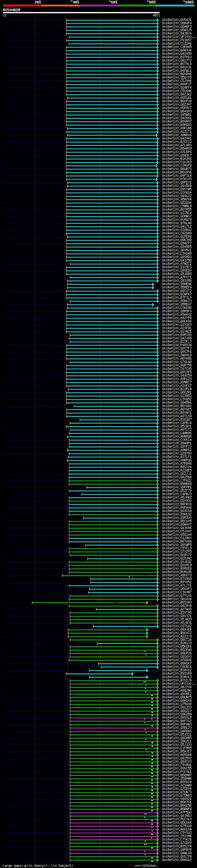Click the purple ~60% identity legend bar
Viewport: 197px width, 868px height.
point(98,6)
